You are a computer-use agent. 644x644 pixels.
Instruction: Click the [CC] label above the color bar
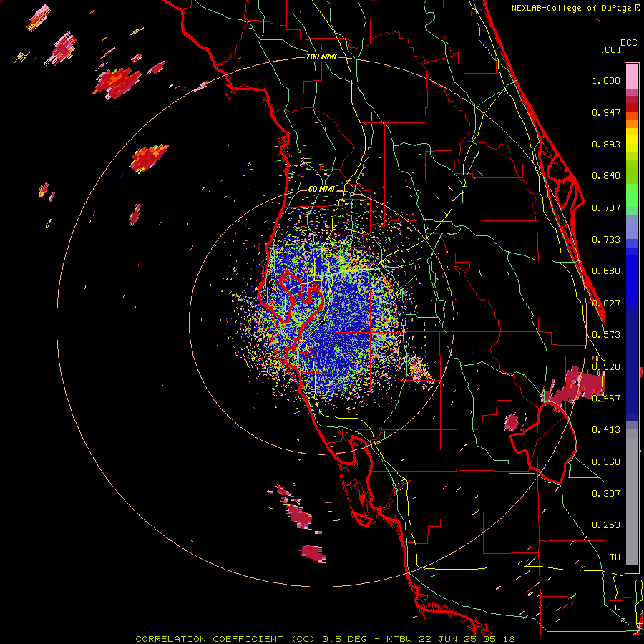(611, 49)
